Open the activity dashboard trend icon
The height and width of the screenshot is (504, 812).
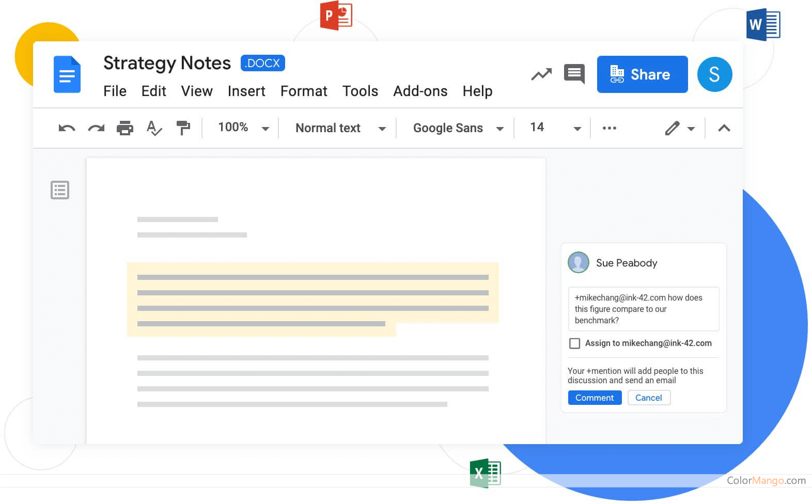tap(541, 74)
